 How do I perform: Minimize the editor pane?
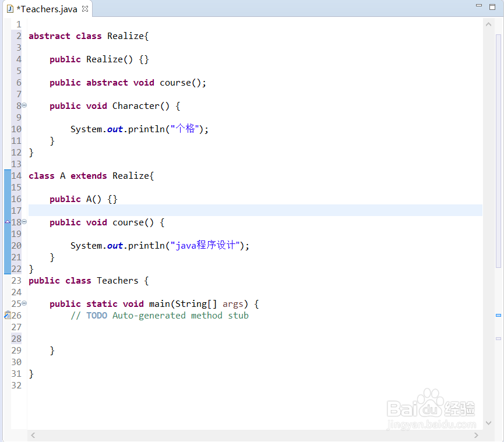click(x=479, y=5)
